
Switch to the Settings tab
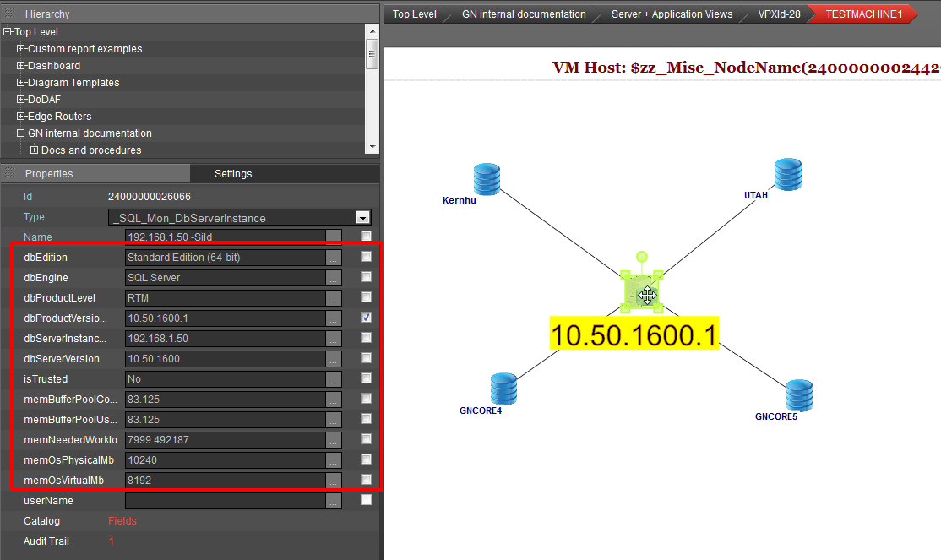tap(233, 174)
